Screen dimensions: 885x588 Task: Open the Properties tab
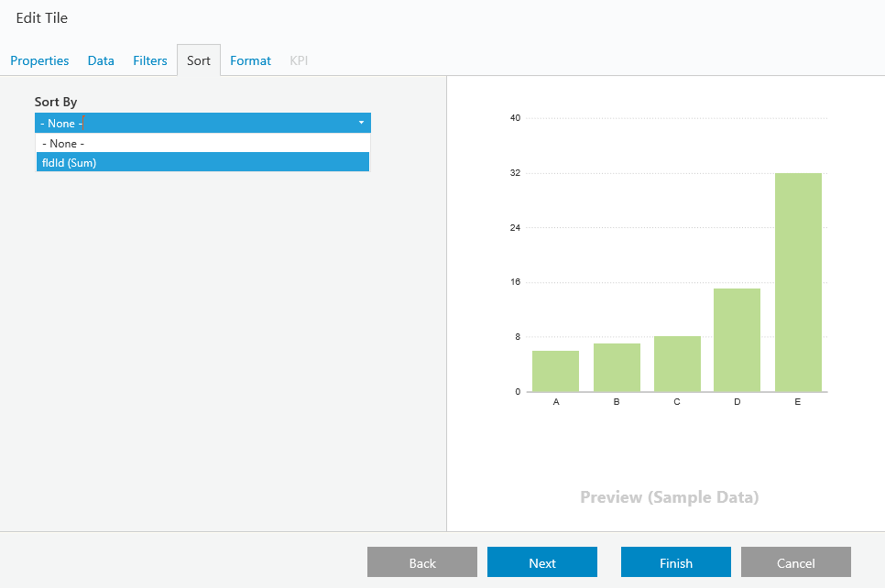coord(39,60)
